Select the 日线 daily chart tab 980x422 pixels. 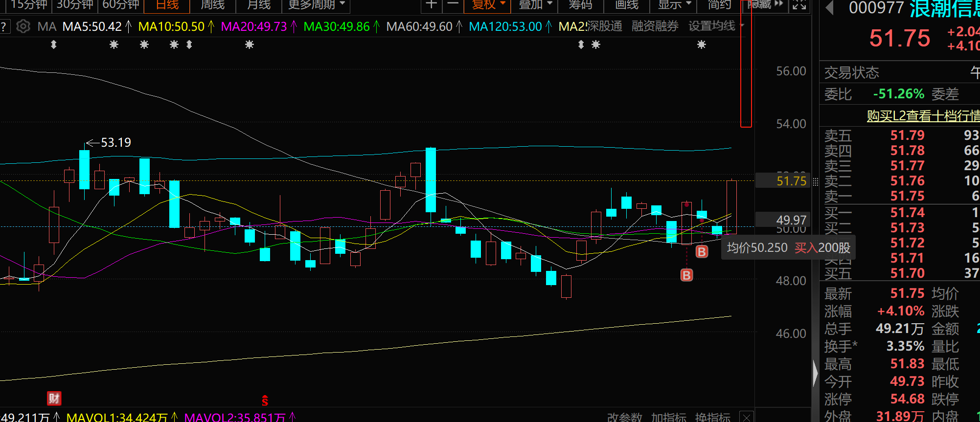click(x=167, y=5)
